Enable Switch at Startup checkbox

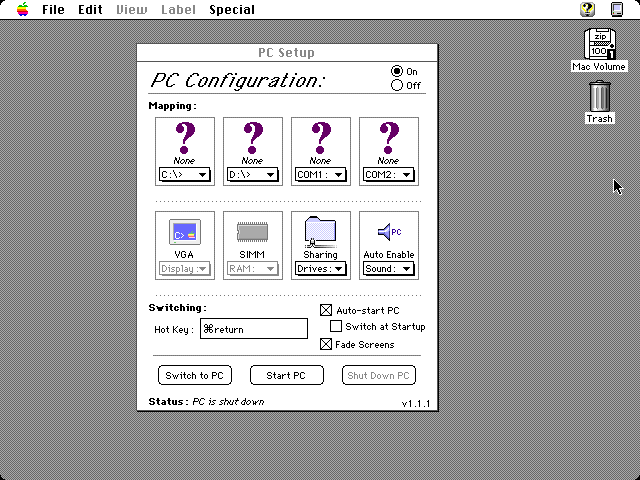336,326
